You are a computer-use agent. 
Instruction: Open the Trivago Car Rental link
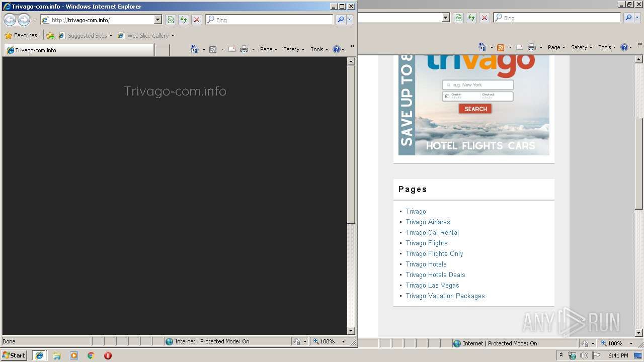432,232
